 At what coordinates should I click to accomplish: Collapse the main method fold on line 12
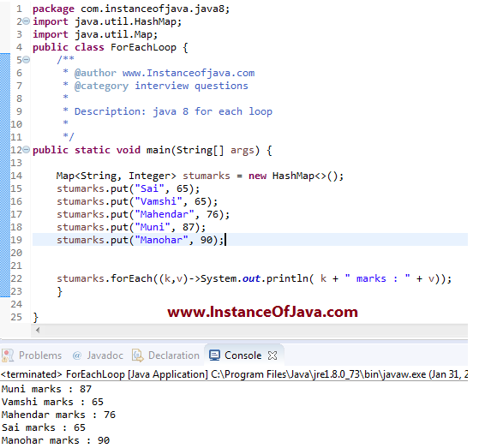27,150
